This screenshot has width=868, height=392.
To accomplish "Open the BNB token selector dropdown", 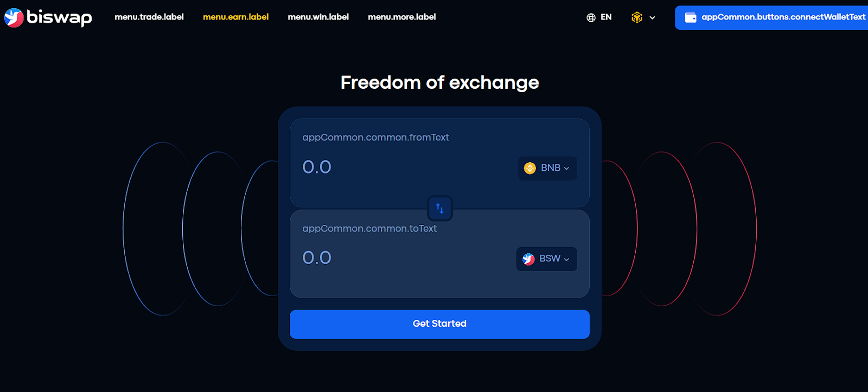I will (547, 168).
